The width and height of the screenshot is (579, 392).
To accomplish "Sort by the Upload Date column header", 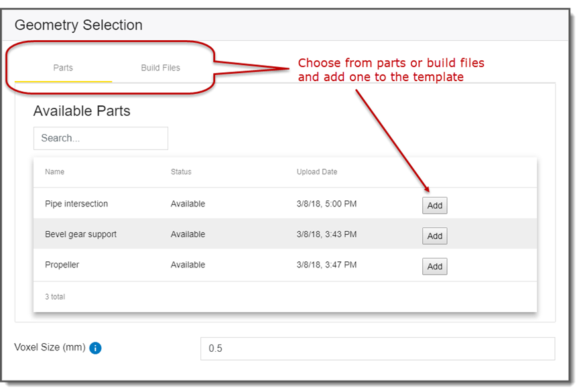I will pyautogui.click(x=317, y=172).
